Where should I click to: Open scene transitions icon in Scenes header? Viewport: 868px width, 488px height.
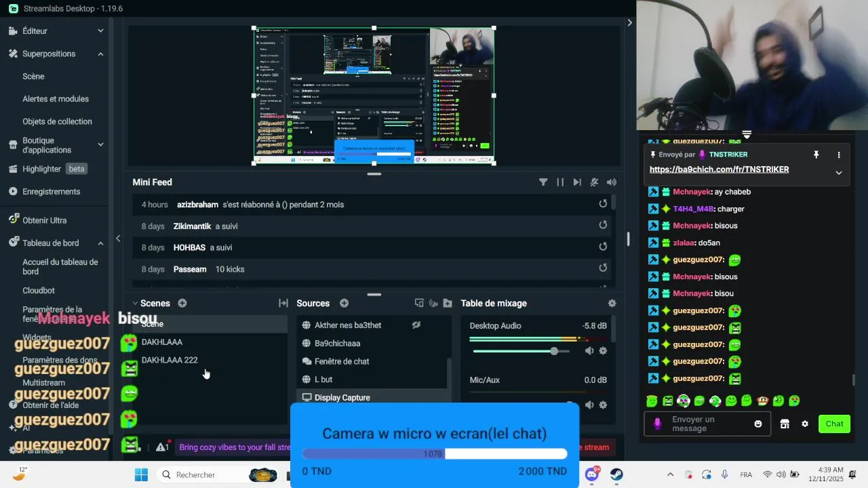tap(283, 303)
